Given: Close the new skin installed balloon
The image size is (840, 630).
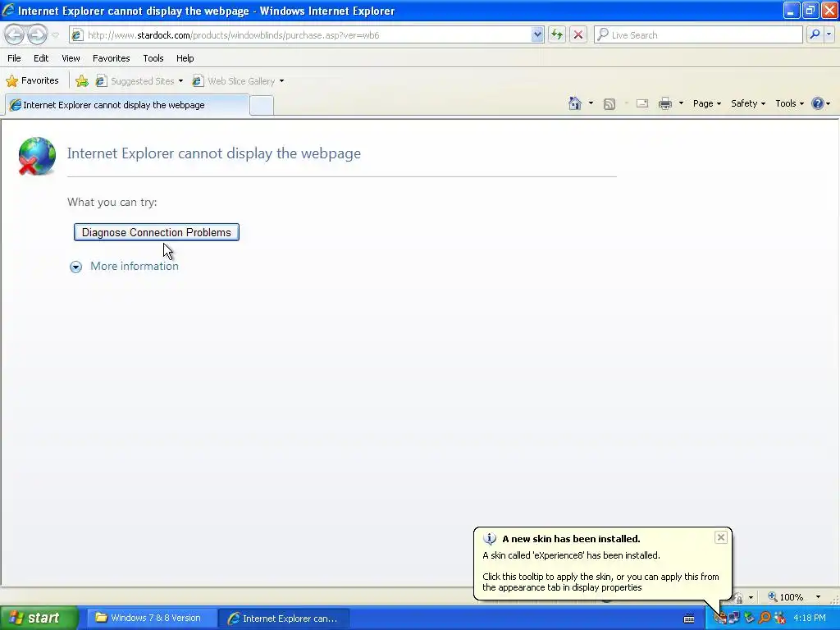Looking at the screenshot, I should pyautogui.click(x=721, y=537).
